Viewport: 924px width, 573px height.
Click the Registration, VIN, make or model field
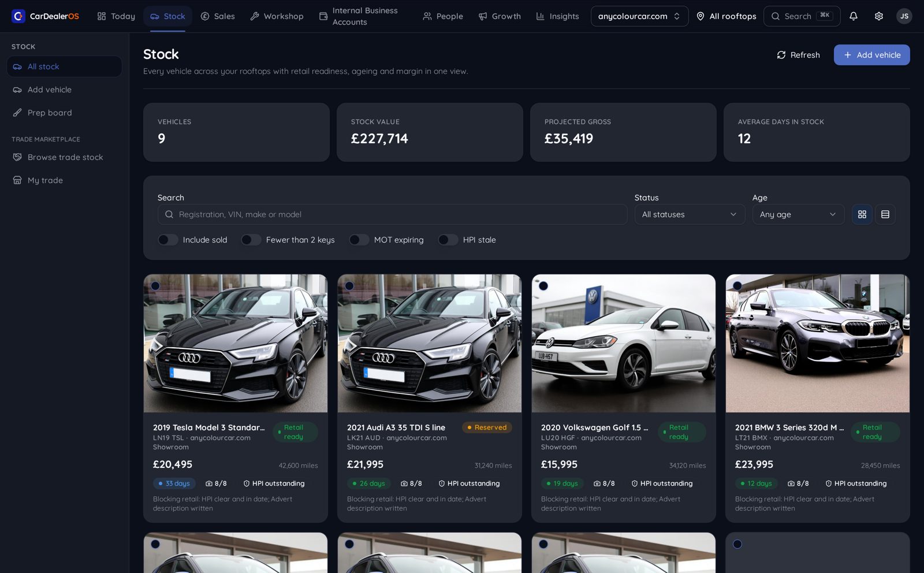coord(393,214)
